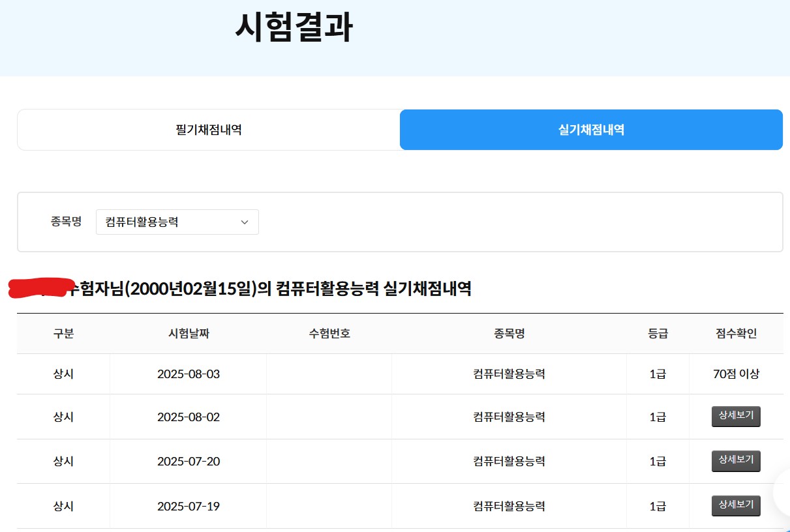Image resolution: width=790 pixels, height=532 pixels.
Task: Select the 2025-08-02 exam date cell
Action: (x=189, y=417)
